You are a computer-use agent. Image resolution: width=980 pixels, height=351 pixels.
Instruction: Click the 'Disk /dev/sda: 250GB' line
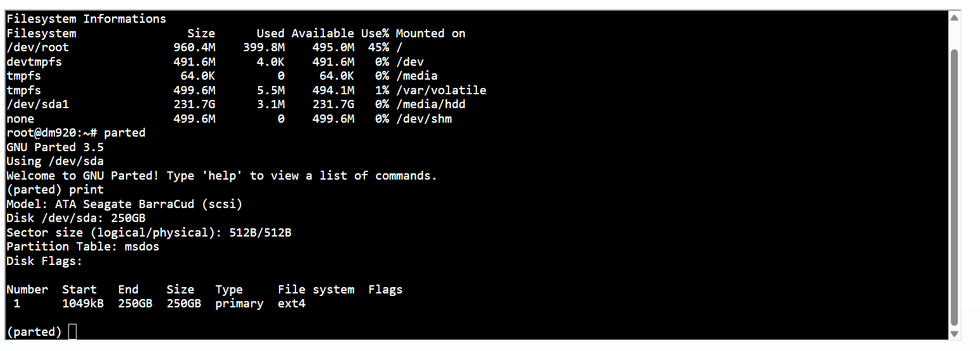tap(76, 218)
